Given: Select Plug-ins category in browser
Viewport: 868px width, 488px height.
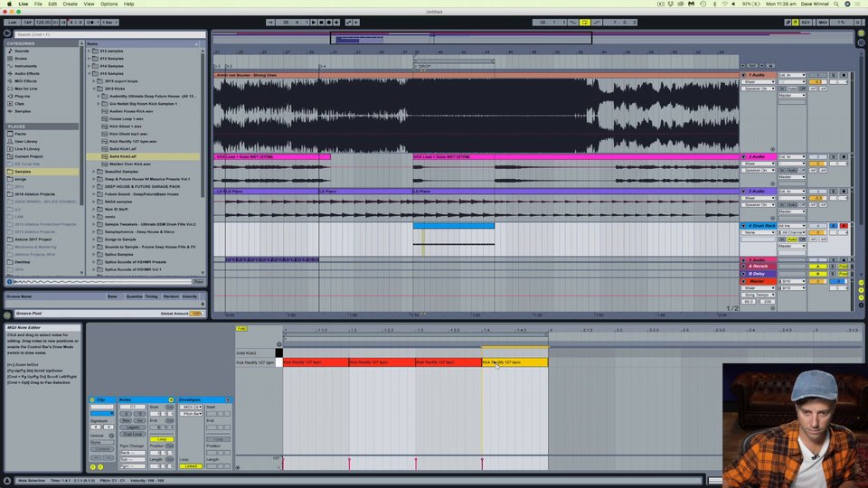Looking at the screenshot, I should point(22,96).
